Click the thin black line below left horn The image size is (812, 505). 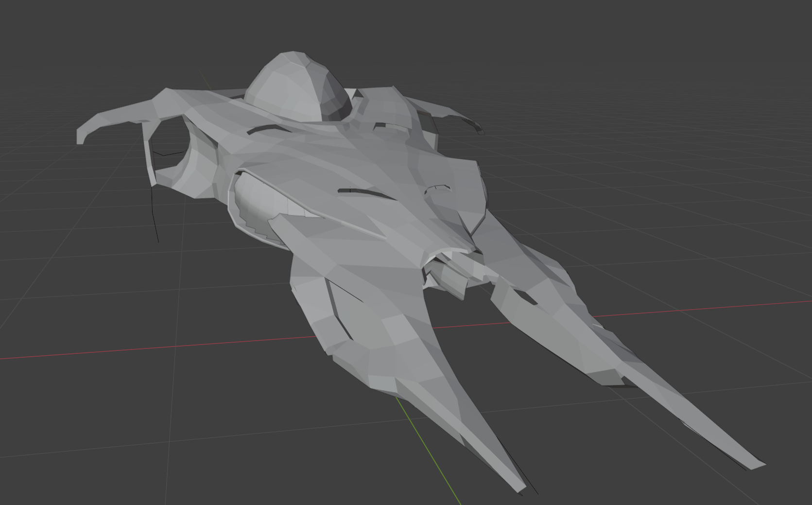click(155, 219)
